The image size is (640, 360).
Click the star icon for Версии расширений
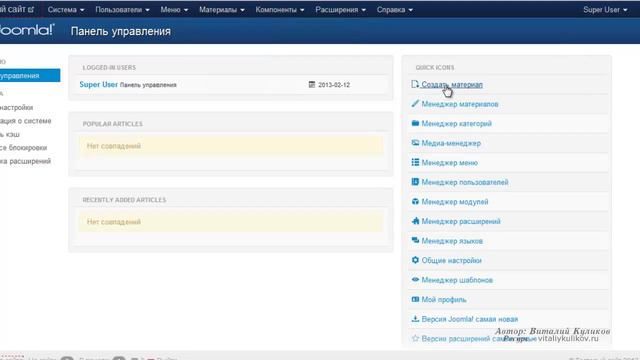(415, 338)
